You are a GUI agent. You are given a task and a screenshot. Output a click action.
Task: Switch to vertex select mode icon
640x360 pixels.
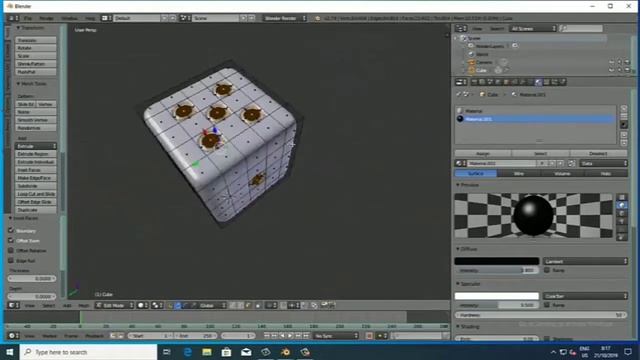(x=233, y=305)
